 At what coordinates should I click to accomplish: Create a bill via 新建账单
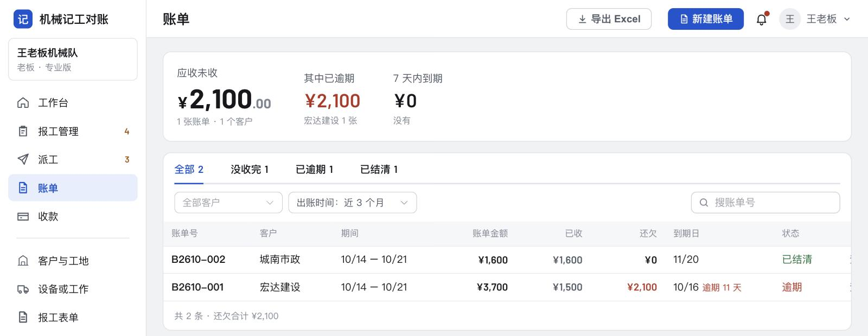705,19
